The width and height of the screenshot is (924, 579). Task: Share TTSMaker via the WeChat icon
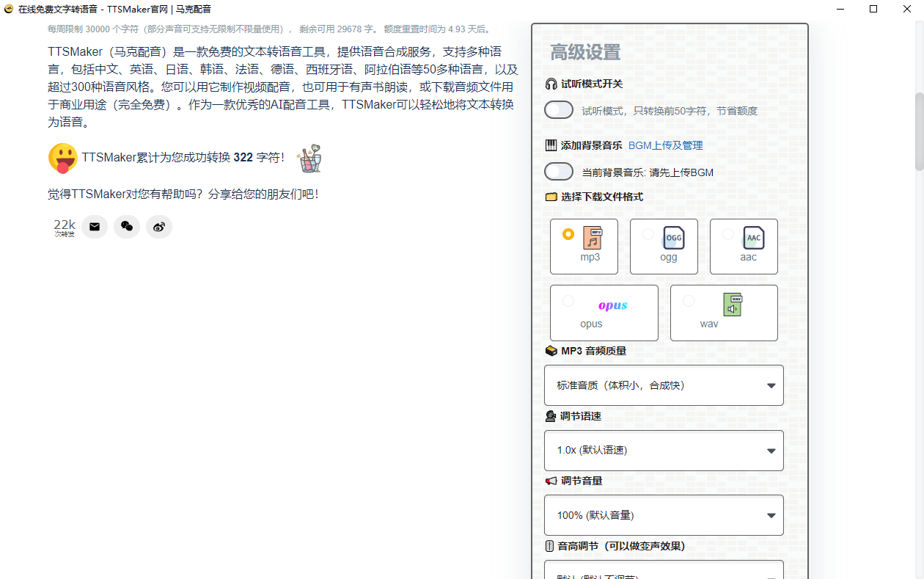127,226
